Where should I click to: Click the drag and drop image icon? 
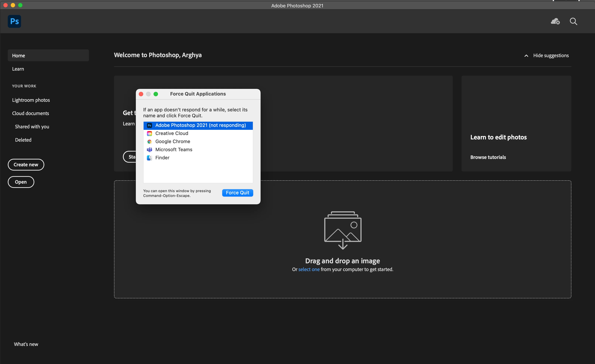pyautogui.click(x=342, y=230)
